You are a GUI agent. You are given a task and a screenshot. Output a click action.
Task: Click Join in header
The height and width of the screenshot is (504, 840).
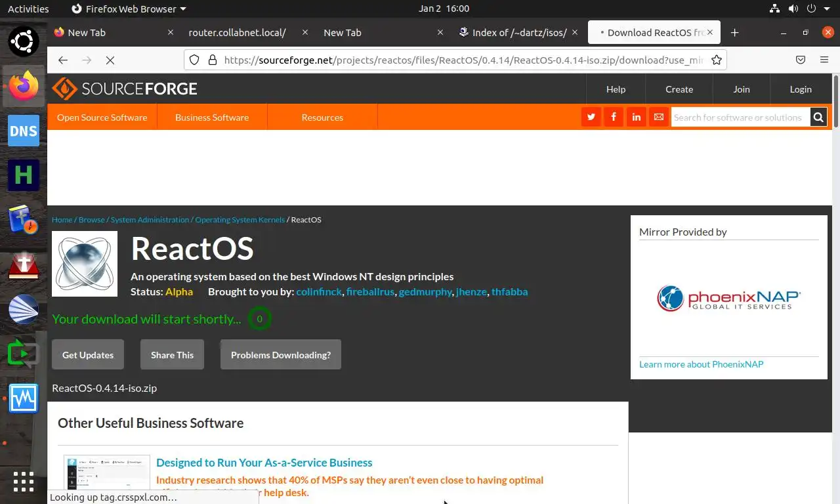point(742,89)
